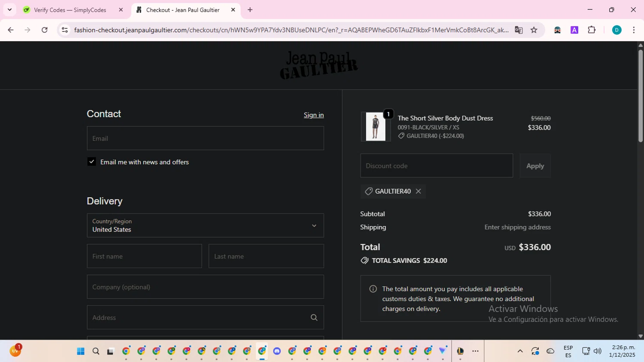The width and height of the screenshot is (644, 362).
Task: Click the 'TOTAL SAVINGS $224.00' text
Action: pyautogui.click(x=409, y=261)
